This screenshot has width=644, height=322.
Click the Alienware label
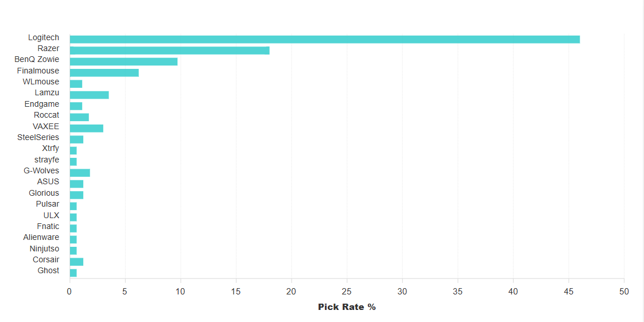41,237
